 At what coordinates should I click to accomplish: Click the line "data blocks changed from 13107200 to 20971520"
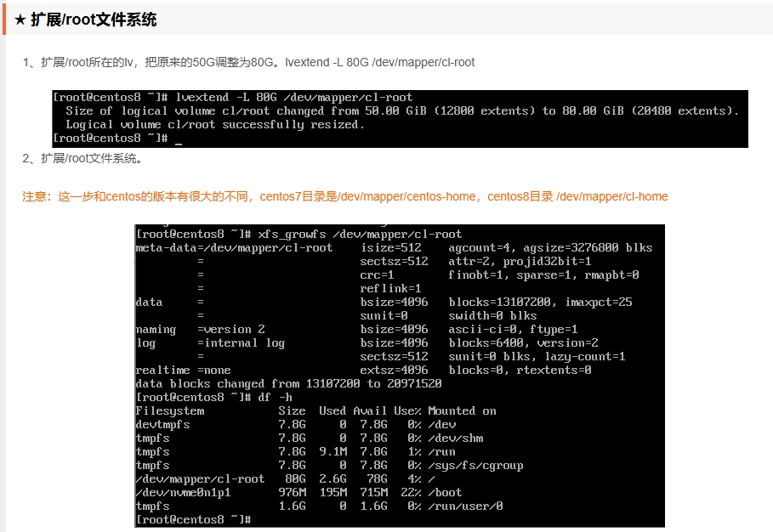click(289, 384)
